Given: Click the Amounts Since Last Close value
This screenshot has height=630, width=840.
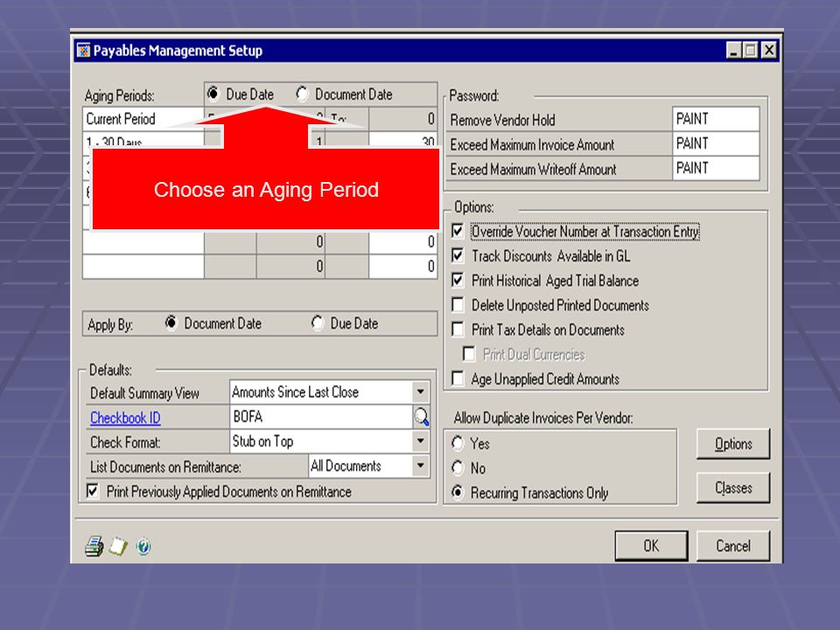Looking at the screenshot, I should tap(295, 392).
